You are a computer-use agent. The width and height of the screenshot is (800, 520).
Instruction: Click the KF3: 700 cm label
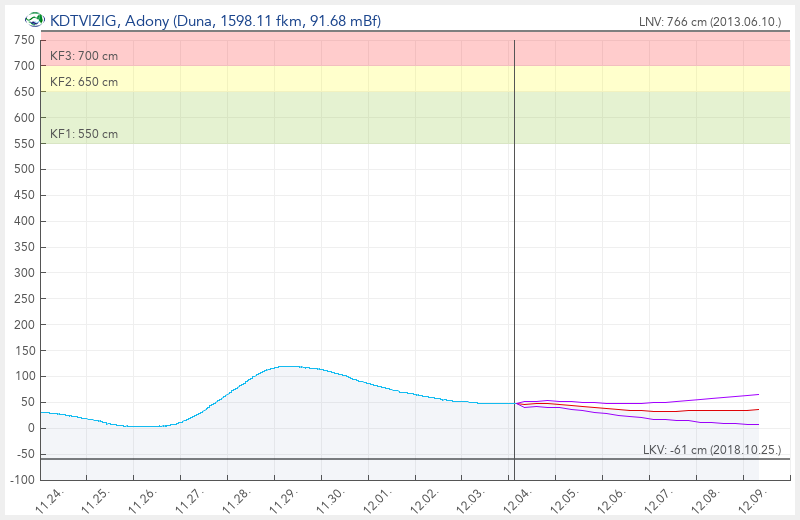(84, 56)
